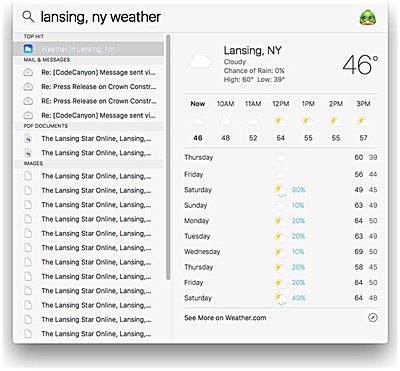Viewport: 400px width, 371px height.
Task: Click the PDF DOCUMENTS section header
Action: [46, 126]
